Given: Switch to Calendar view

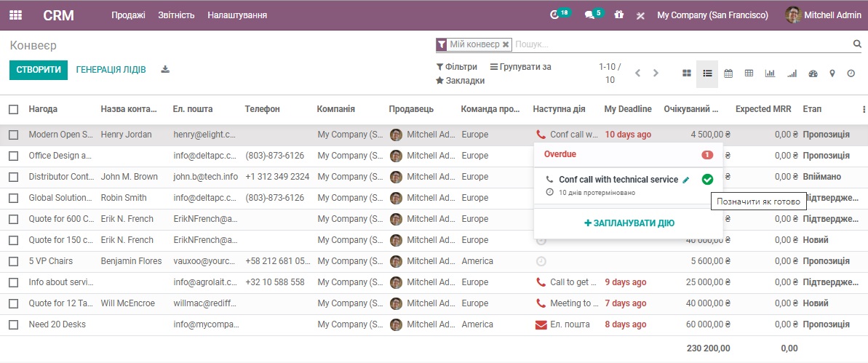Looking at the screenshot, I should (x=728, y=73).
